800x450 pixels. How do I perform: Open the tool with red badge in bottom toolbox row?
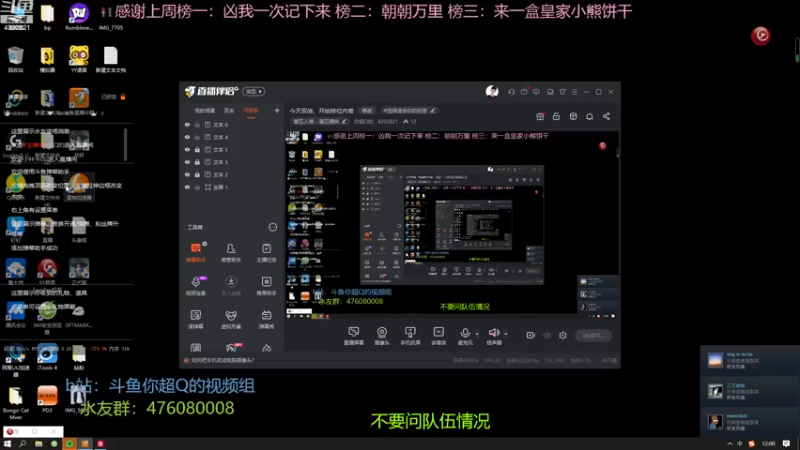tap(232, 347)
